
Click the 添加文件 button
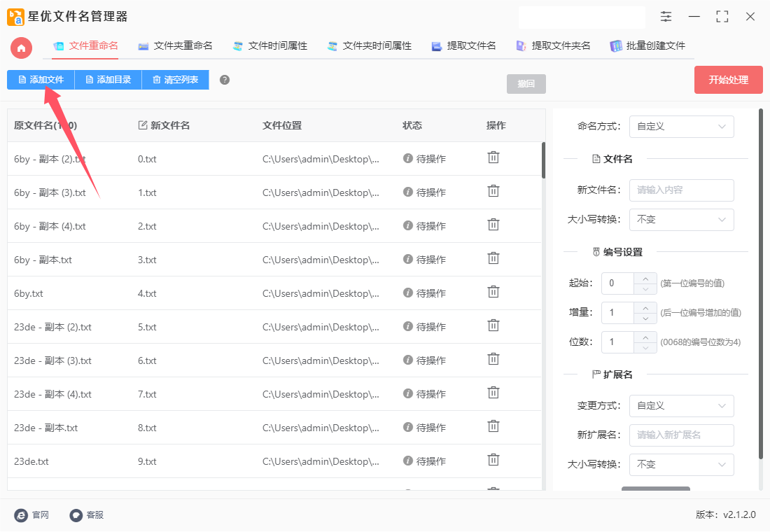(41, 80)
